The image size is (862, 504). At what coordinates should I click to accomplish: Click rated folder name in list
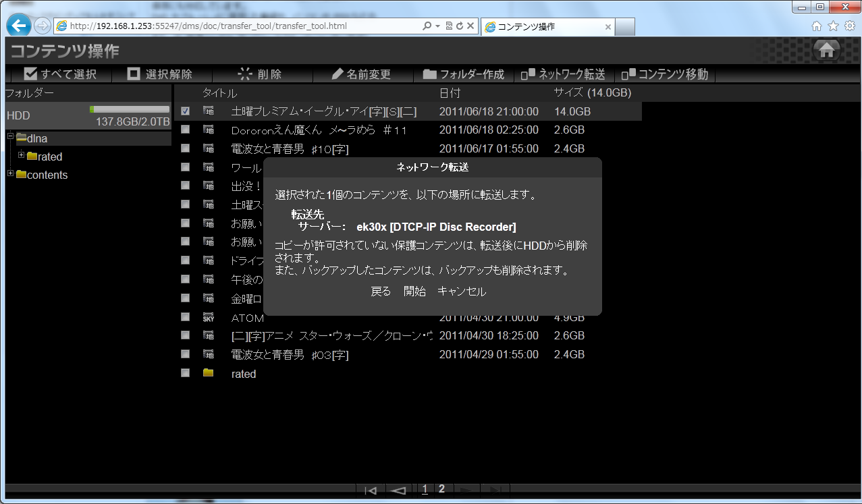[x=244, y=374]
